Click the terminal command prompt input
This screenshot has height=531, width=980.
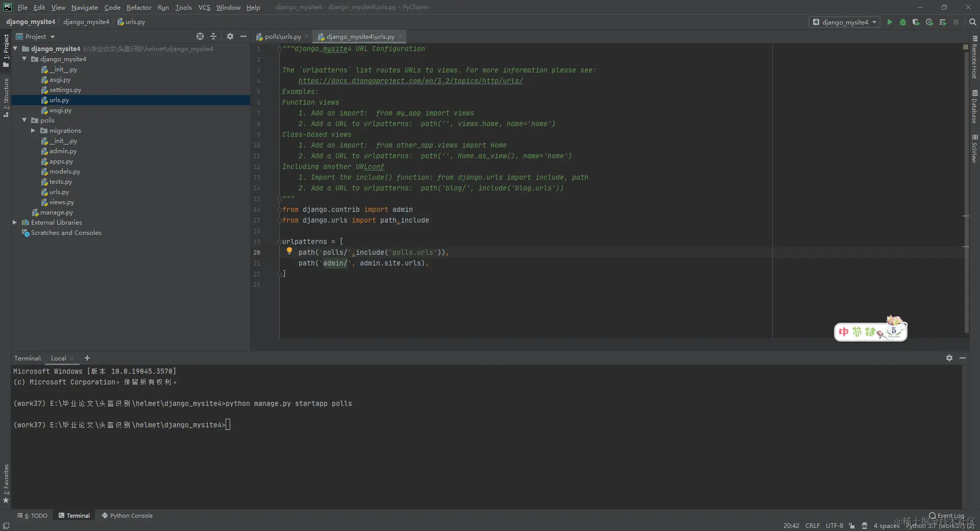228,425
